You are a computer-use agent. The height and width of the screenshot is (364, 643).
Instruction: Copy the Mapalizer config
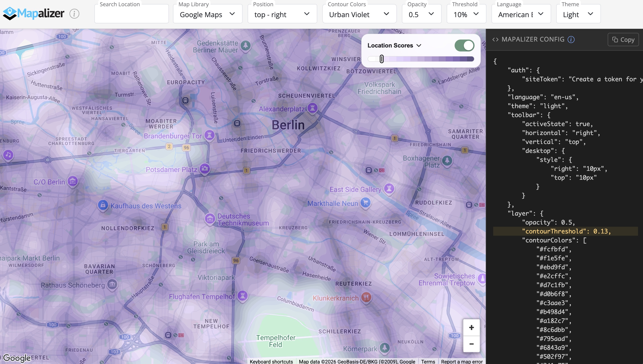click(623, 40)
